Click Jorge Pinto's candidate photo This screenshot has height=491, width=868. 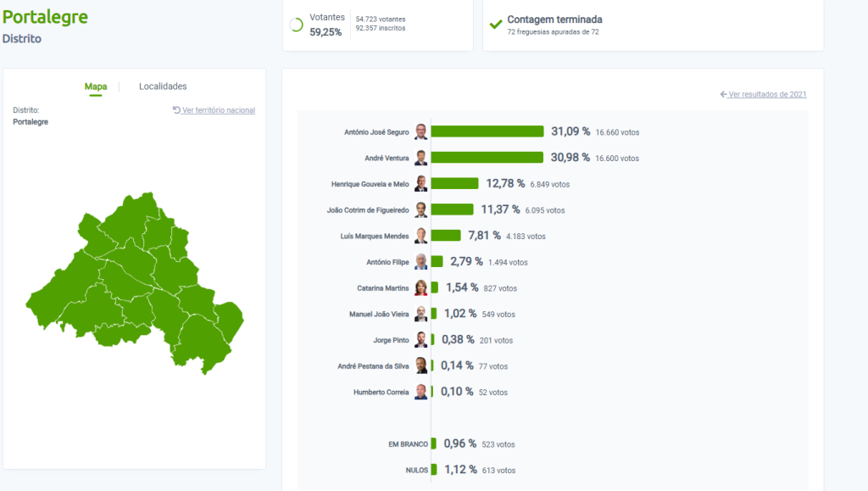coord(420,340)
